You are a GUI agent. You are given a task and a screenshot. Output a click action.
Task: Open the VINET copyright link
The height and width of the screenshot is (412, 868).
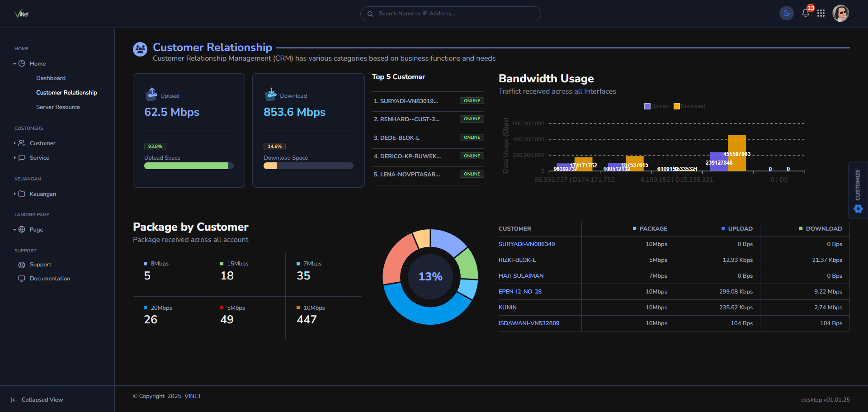(193, 396)
